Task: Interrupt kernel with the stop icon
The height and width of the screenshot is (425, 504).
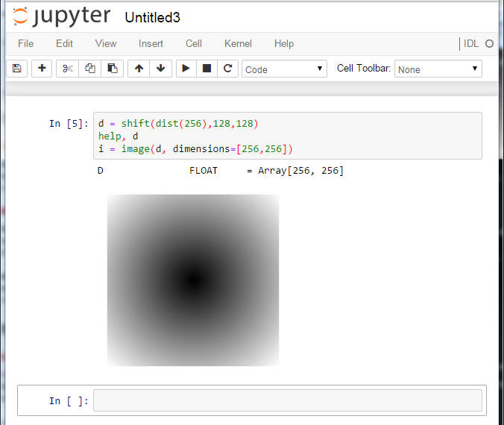Action: (207, 69)
